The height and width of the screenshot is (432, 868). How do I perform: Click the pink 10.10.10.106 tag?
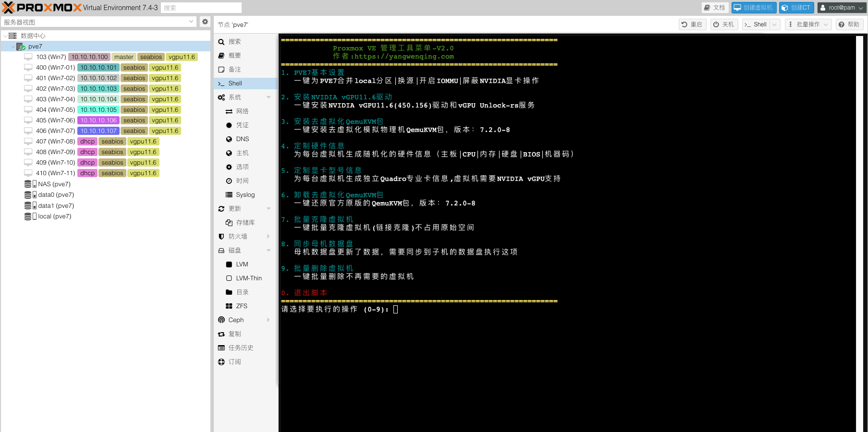pos(98,120)
